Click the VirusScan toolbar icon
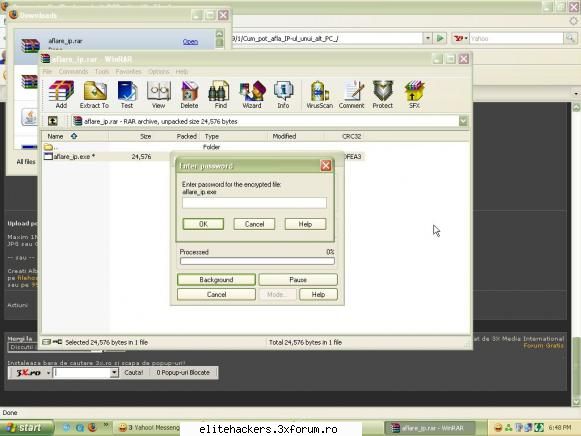Image resolution: width=581 pixels, height=436 pixels. pyautogui.click(x=319, y=94)
